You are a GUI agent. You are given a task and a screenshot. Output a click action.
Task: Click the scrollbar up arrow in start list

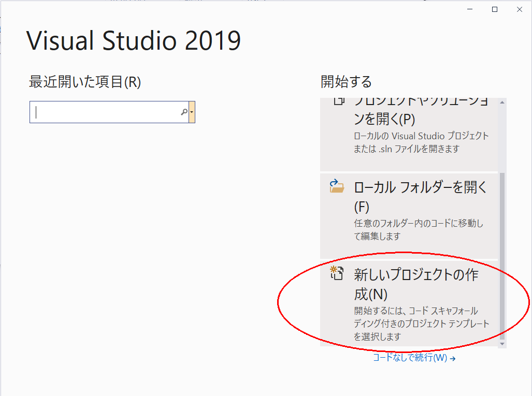coord(502,102)
